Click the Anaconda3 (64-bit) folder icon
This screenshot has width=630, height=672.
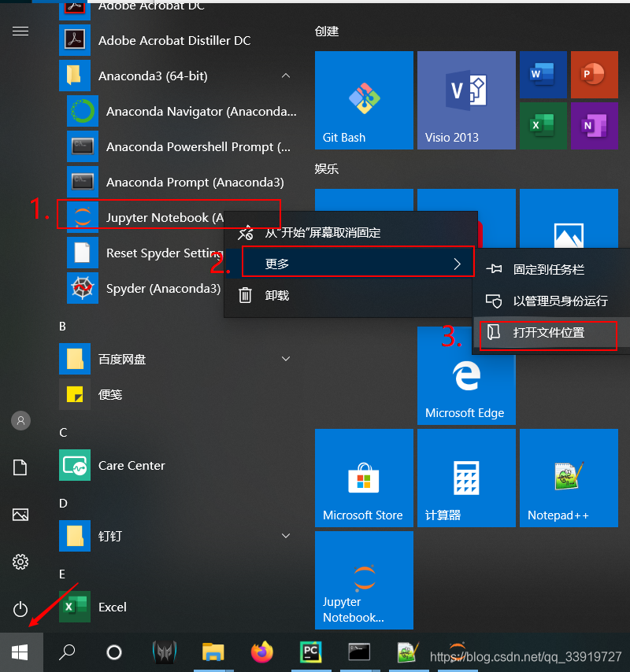click(x=75, y=76)
